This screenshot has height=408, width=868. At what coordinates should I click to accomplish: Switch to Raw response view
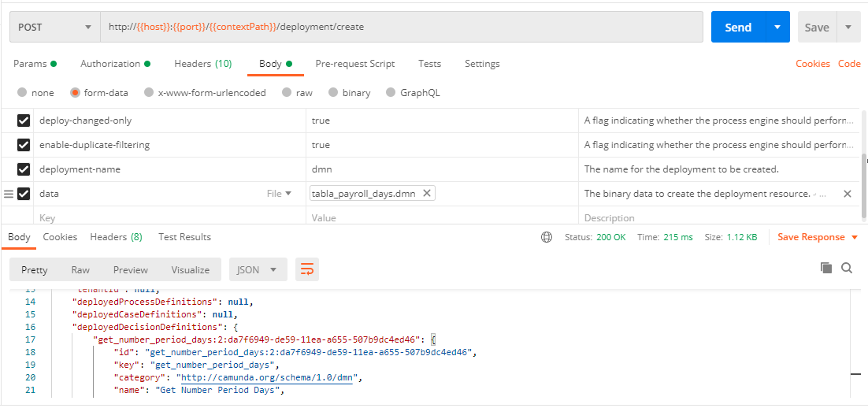[x=80, y=269]
